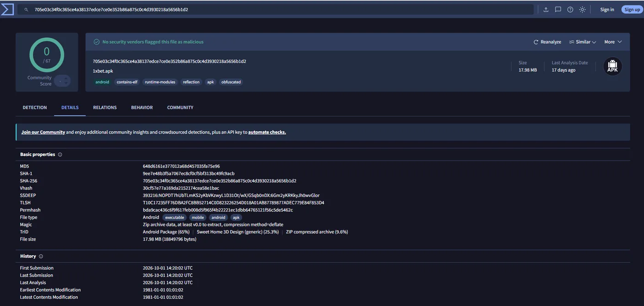
Task: Select the Permhash value
Action: coord(218,210)
